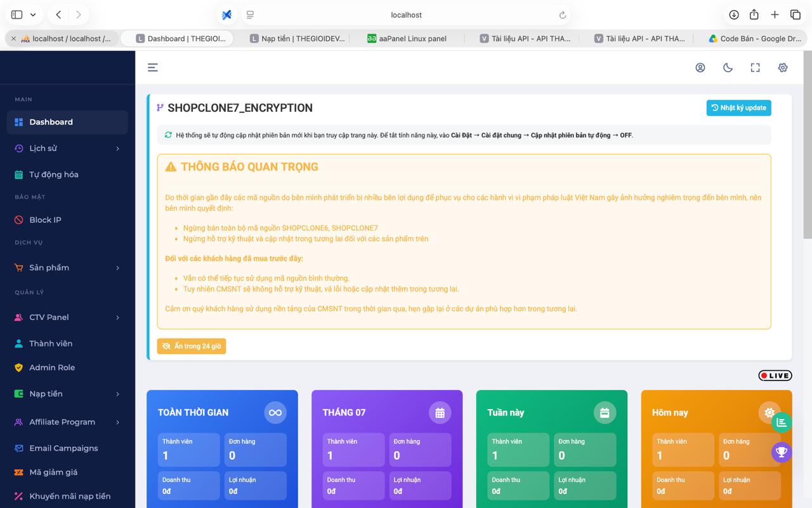Open settings gear icon in header

(x=783, y=67)
